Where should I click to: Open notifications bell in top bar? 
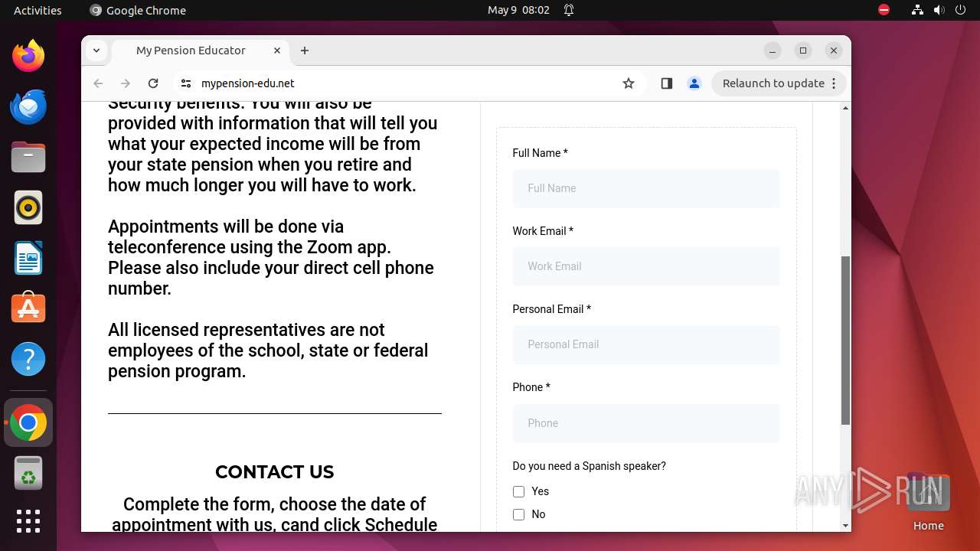569,10
